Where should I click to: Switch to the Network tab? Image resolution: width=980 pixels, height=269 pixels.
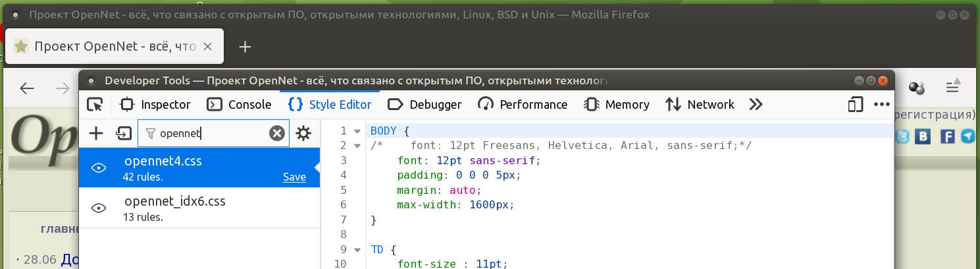700,104
